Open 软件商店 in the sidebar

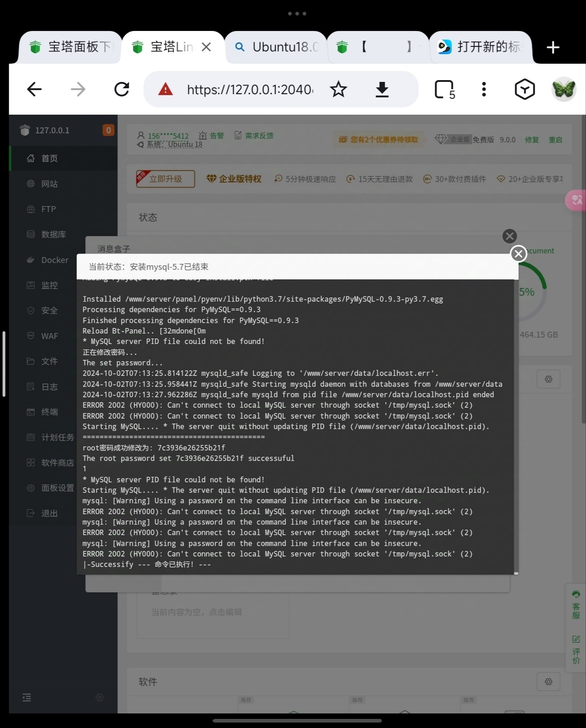(x=57, y=463)
